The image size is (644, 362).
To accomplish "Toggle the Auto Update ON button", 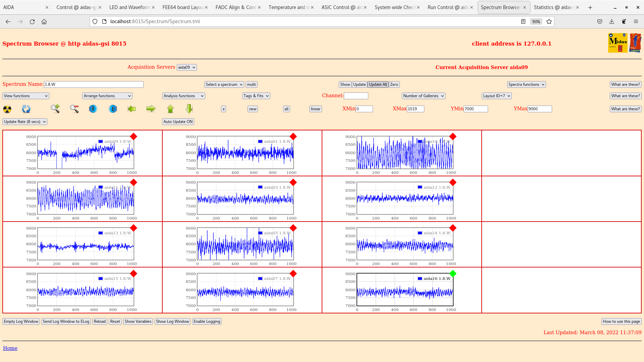I will 178,122.
